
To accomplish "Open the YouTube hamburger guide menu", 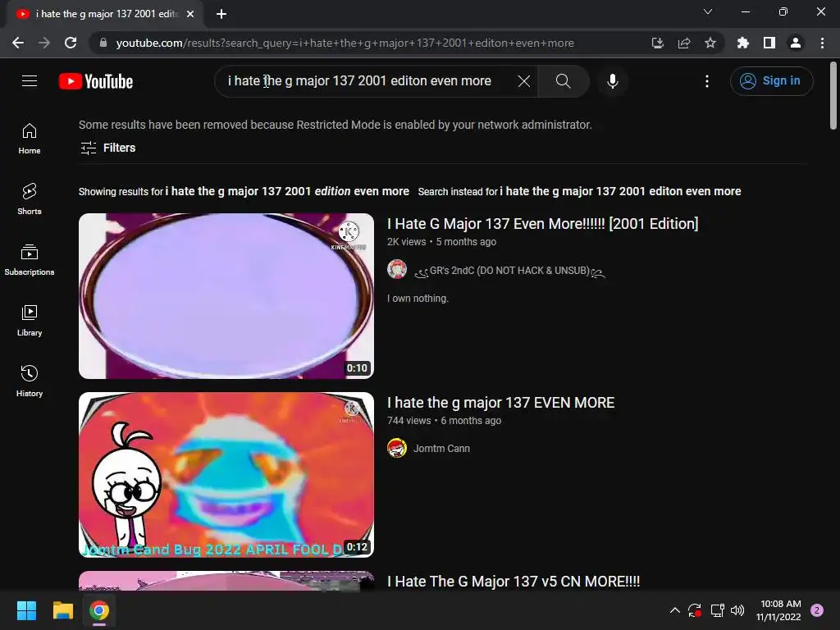I will (x=30, y=81).
